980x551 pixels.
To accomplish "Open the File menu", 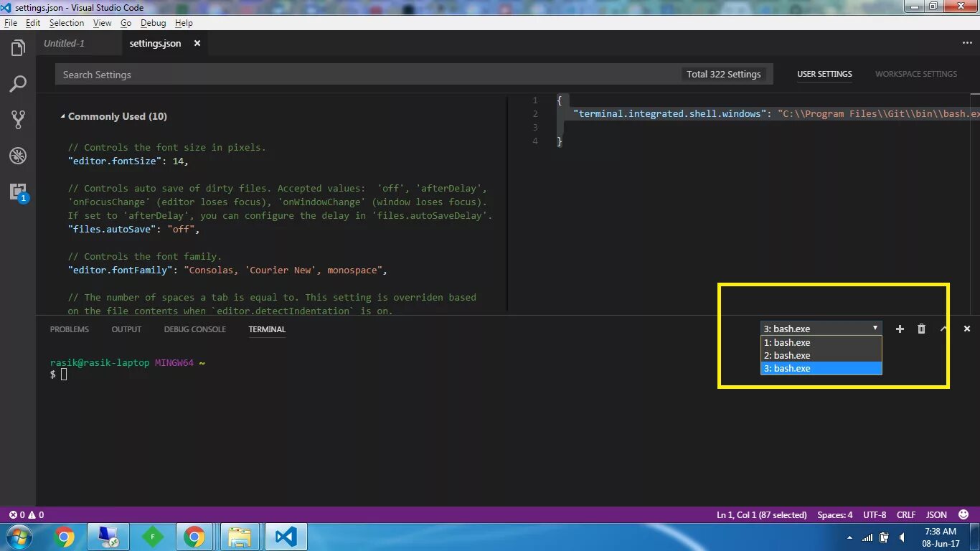I will pos(11,23).
